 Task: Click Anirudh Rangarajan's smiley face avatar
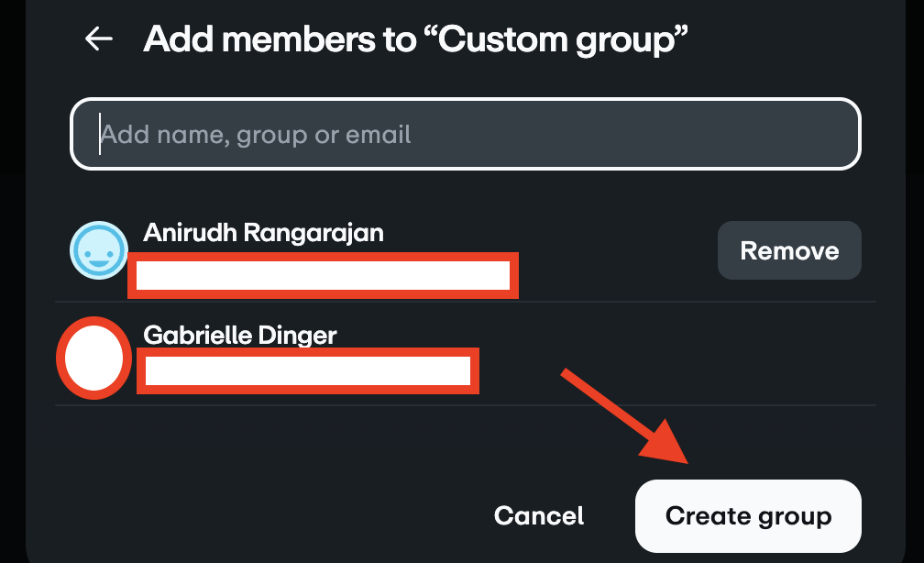[98, 250]
